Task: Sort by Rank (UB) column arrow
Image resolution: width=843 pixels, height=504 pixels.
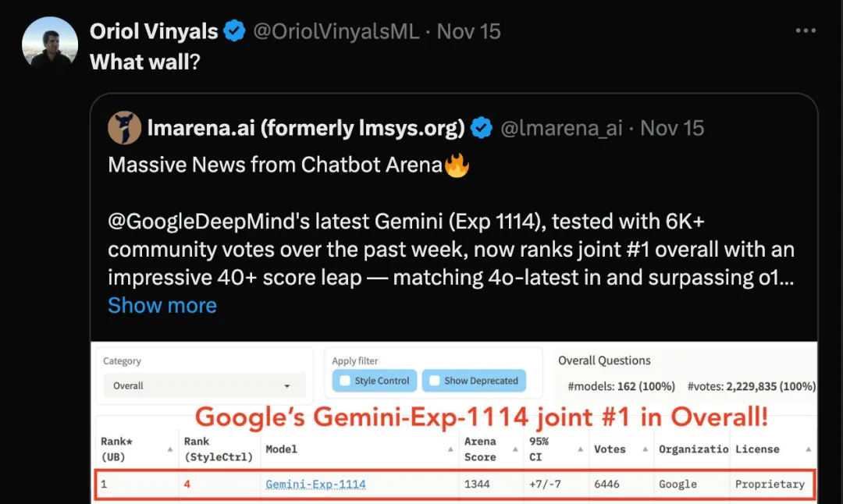Action: point(170,449)
